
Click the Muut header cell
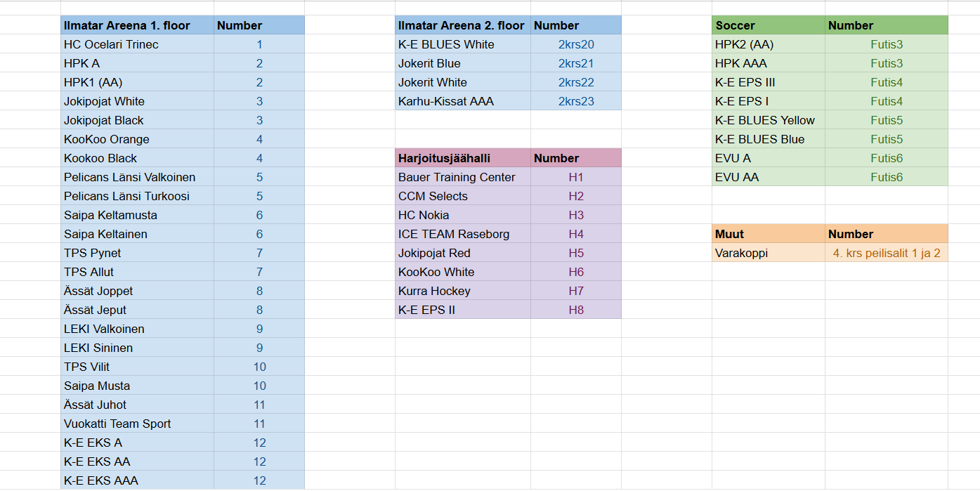[x=729, y=234]
